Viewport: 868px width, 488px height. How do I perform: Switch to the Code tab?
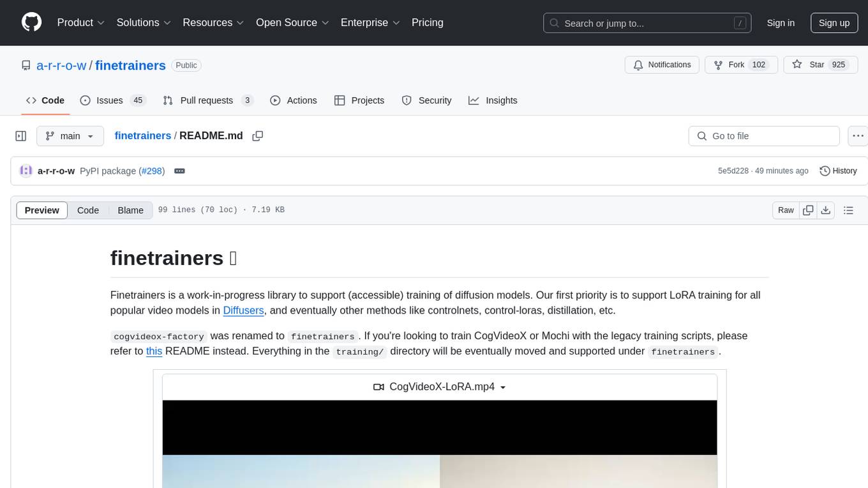coord(45,100)
